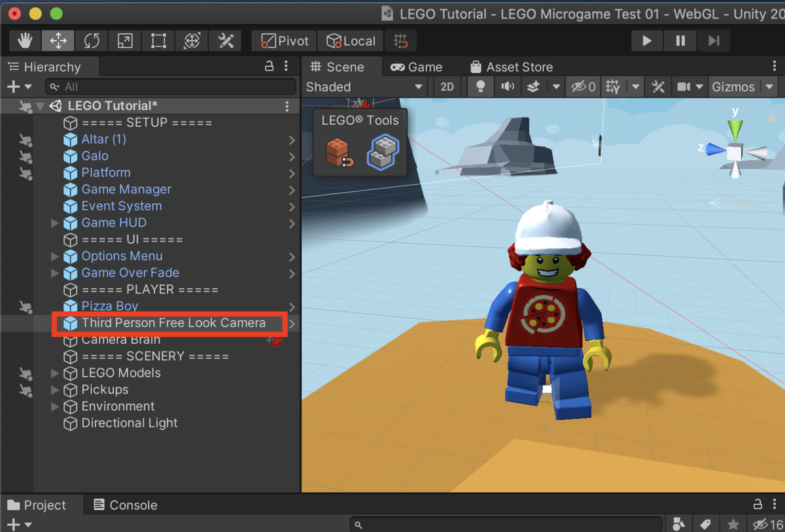This screenshot has height=532, width=785.
Task: Expand the Game HUD object
Action: [x=55, y=223]
